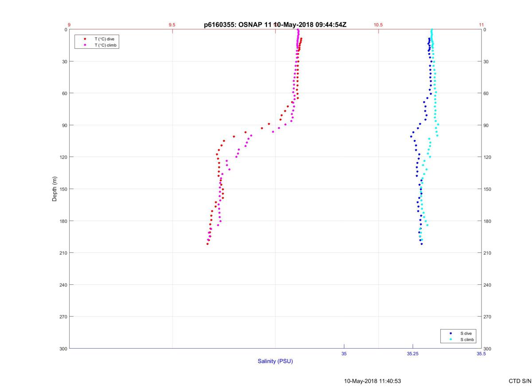Image resolution: width=532 pixels, height=392 pixels.
Task: Click the cyan climb marker in salinity legend
Action: [451, 340]
